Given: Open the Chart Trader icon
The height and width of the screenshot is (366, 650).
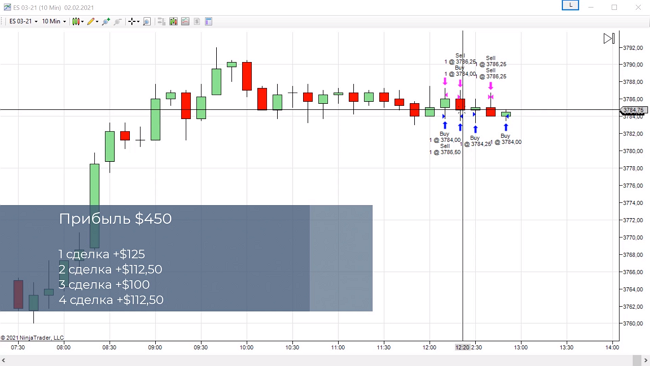Looking at the screenshot, I should (x=161, y=22).
